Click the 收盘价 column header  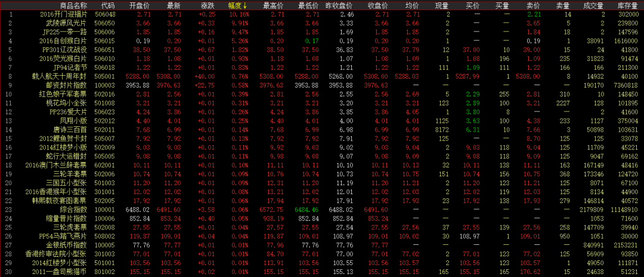[x=378, y=5]
